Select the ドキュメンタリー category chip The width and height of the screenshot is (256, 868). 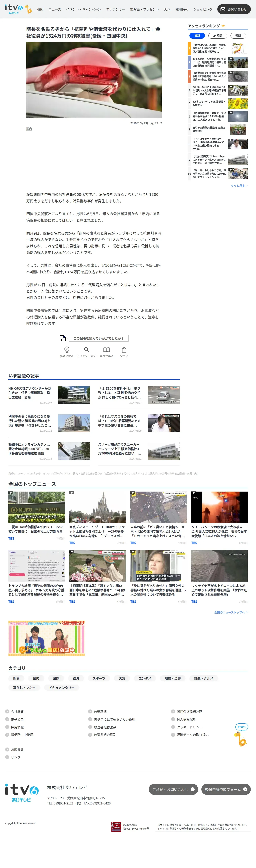[x=62, y=687]
